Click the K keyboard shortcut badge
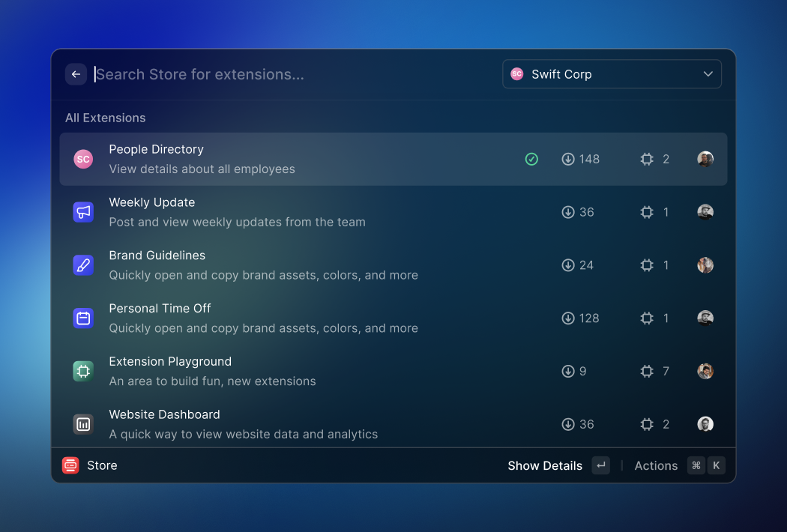787x532 pixels. tap(717, 465)
